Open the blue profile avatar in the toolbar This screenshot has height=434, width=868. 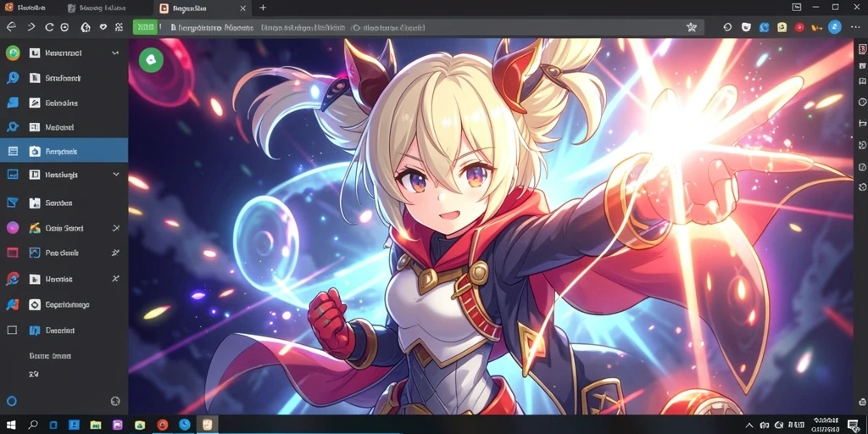835,26
